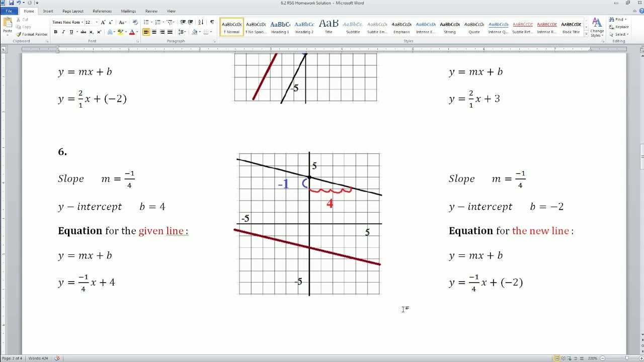Click the Sort A-Z icon
The image size is (644, 362).
click(201, 22)
